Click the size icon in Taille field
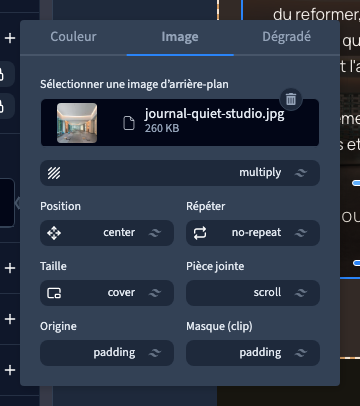Image resolution: width=360 pixels, height=406 pixels. [54, 293]
